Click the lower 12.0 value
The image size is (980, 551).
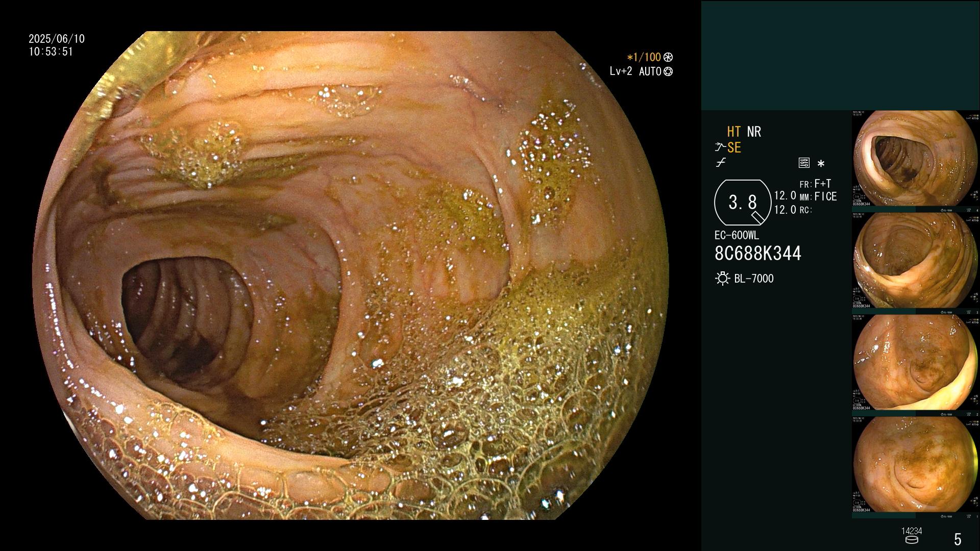coord(785,210)
